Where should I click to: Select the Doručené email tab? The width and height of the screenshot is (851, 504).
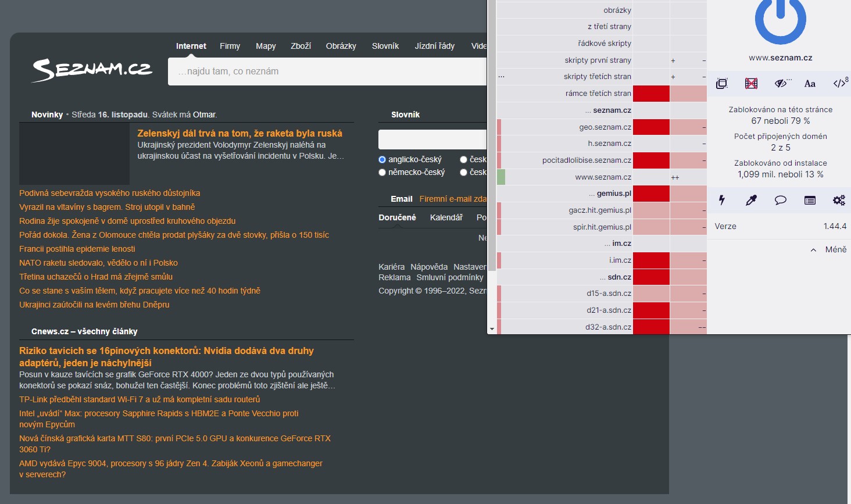398,217
